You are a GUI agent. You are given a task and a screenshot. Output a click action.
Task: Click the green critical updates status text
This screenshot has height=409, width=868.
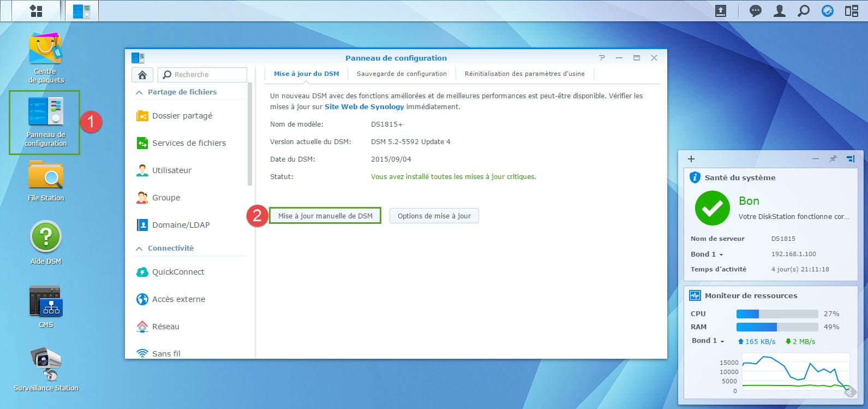(453, 177)
